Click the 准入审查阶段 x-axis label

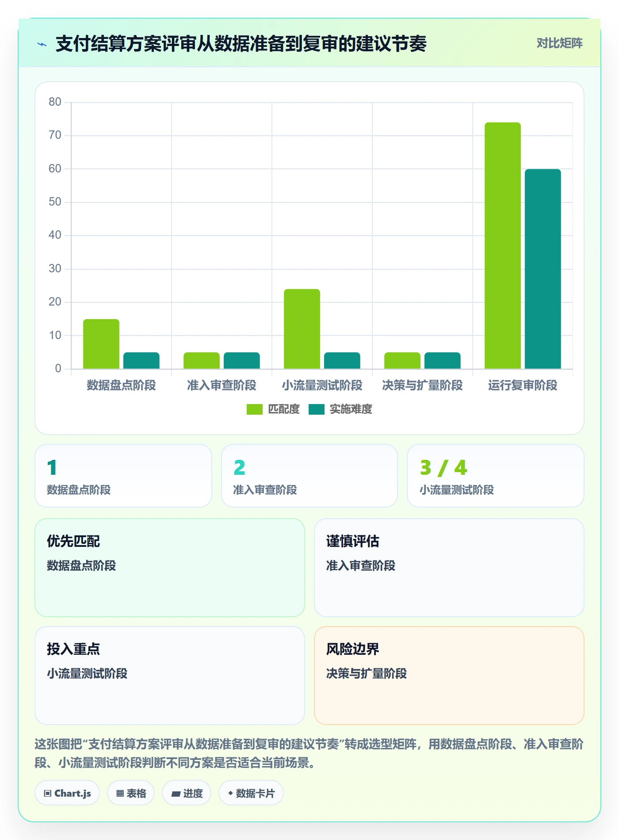point(222,386)
